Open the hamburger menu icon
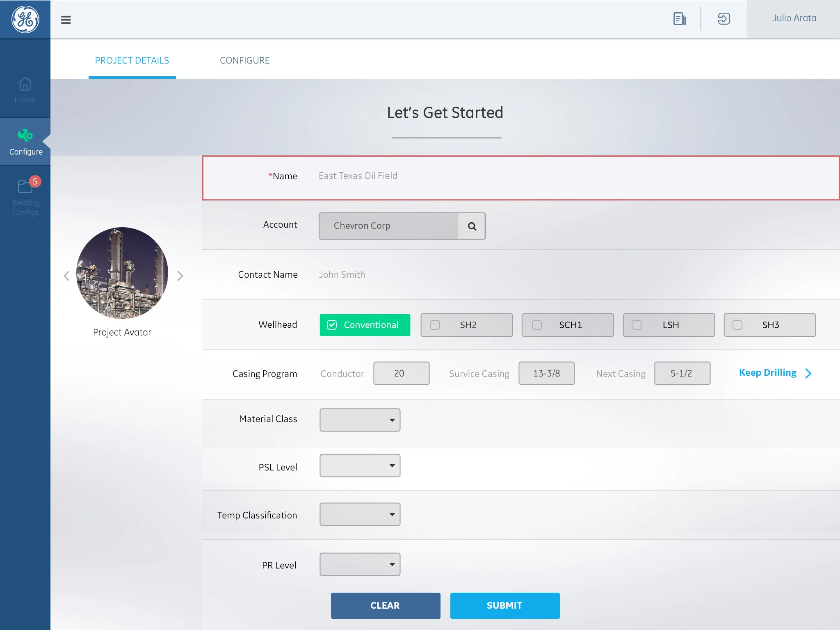The width and height of the screenshot is (840, 630). click(x=66, y=20)
